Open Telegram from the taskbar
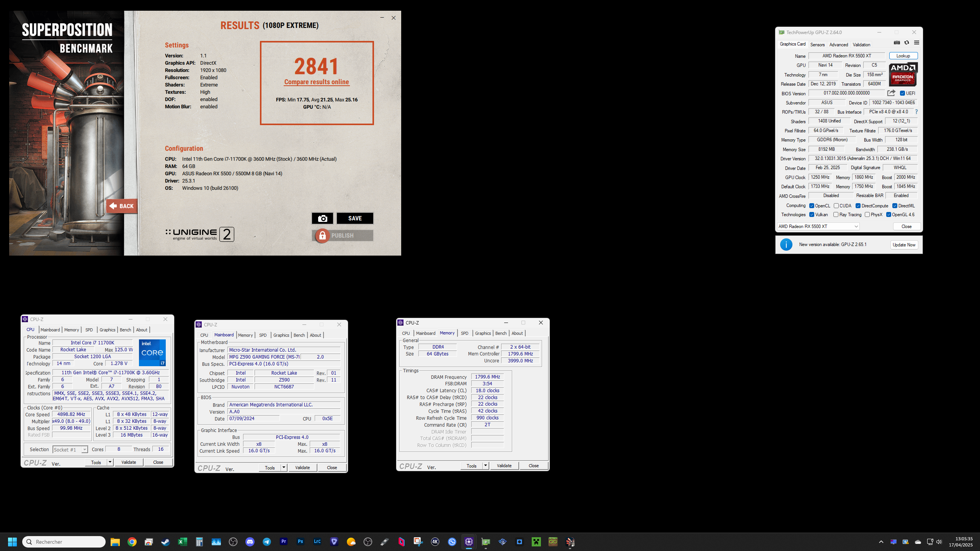This screenshot has height=551, width=980. pyautogui.click(x=267, y=542)
